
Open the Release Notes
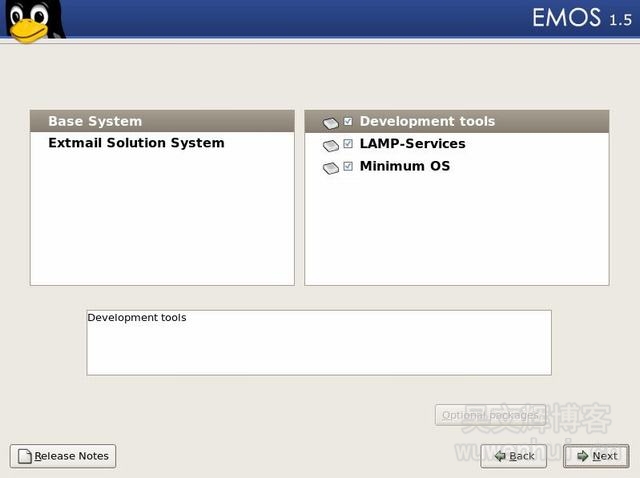63,456
